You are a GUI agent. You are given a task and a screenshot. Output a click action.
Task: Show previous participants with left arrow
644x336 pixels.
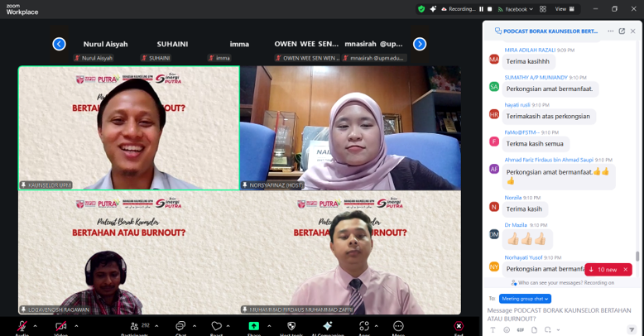pyautogui.click(x=59, y=44)
